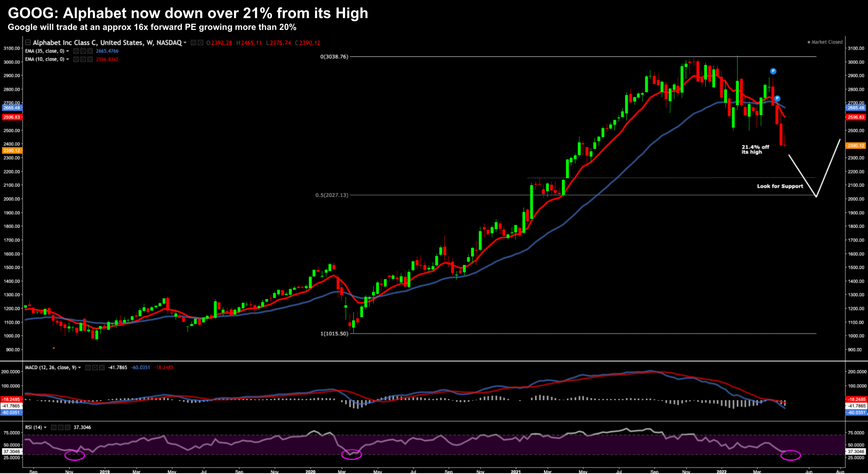The height and width of the screenshot is (474, 868).
Task: Click the 'Look for Support' text annotation
Action: [x=780, y=186]
